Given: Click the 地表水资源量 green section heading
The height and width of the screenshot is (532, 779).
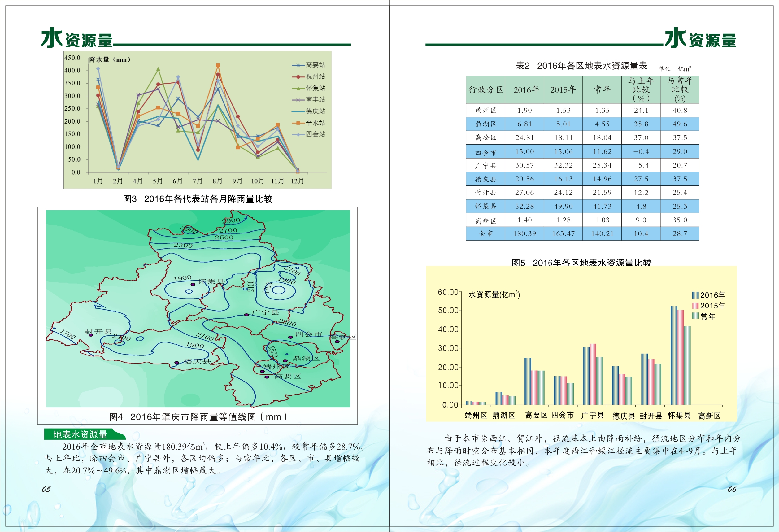Looking at the screenshot, I should (x=81, y=434).
